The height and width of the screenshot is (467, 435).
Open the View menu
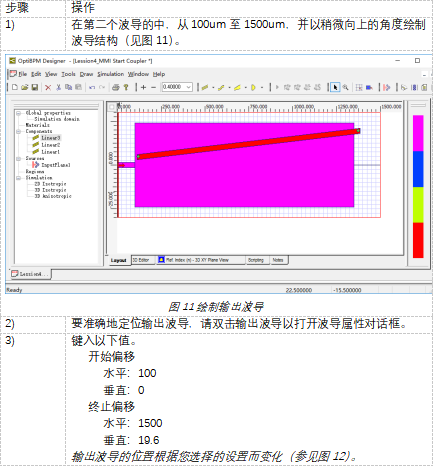click(51, 74)
